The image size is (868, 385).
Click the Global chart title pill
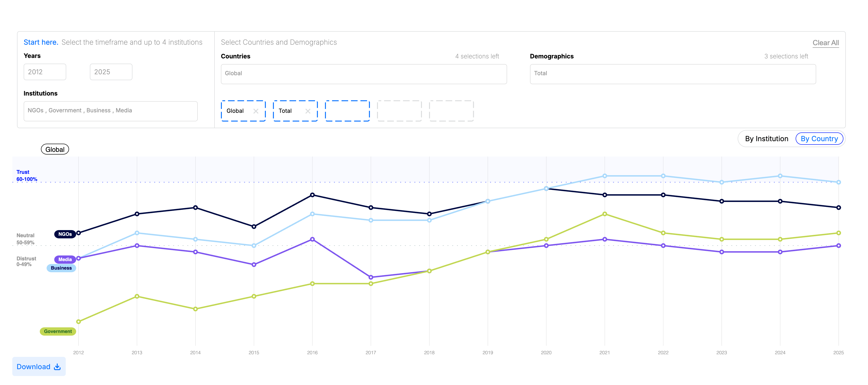point(55,149)
